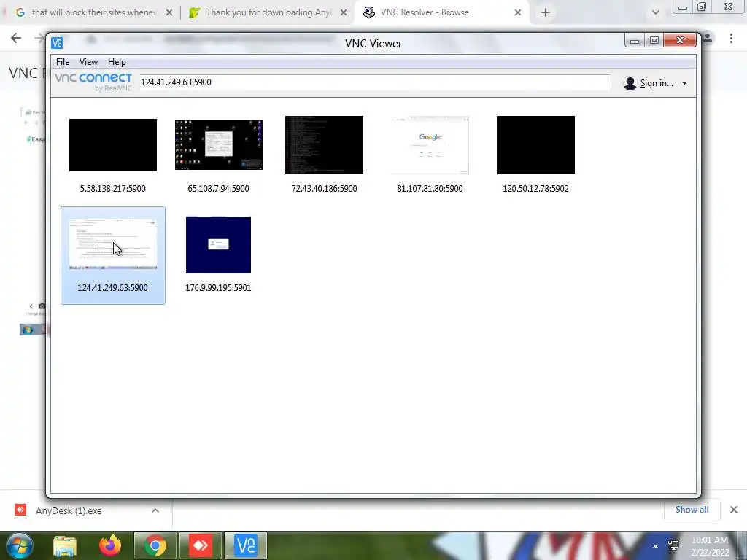Switch to VNC Viewer on the taskbar
Screen dimensions: 747x560
245,545
